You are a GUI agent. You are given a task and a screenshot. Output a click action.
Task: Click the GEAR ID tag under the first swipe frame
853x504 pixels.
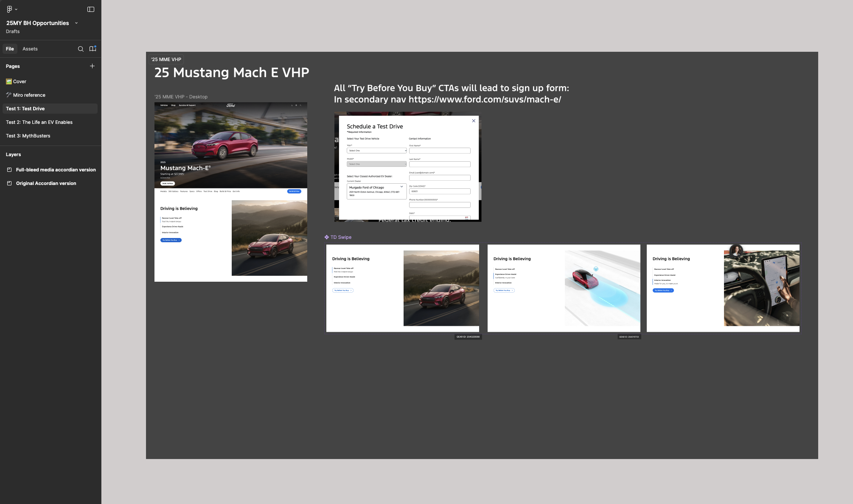click(468, 337)
